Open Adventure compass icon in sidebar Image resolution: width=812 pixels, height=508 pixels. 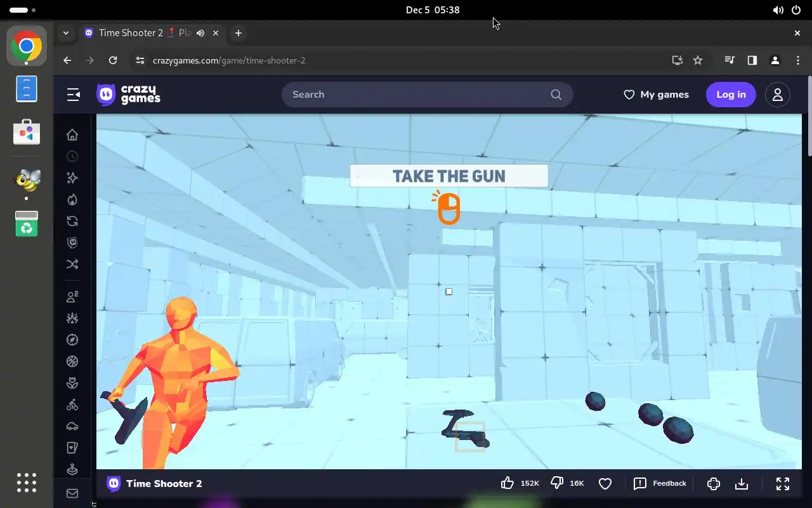click(x=72, y=340)
